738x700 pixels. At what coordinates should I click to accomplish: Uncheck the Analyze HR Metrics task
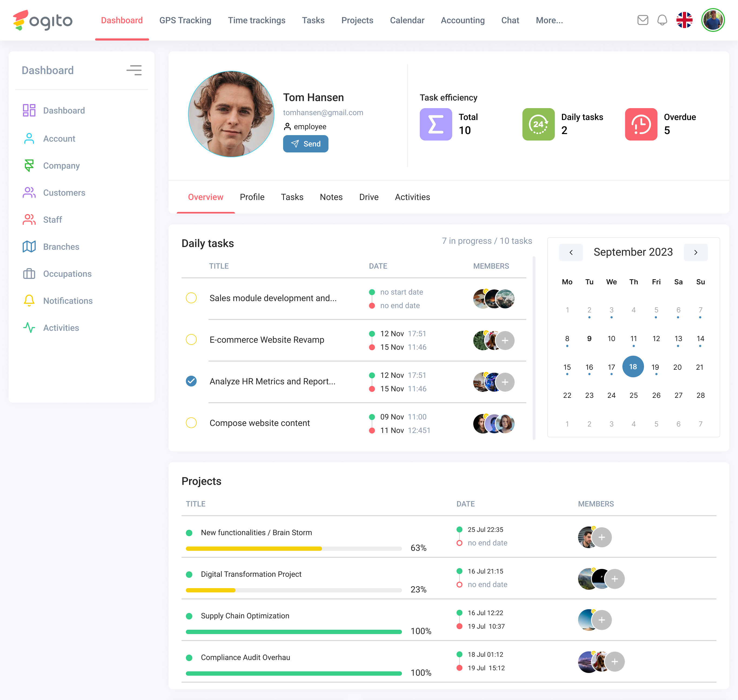(191, 381)
